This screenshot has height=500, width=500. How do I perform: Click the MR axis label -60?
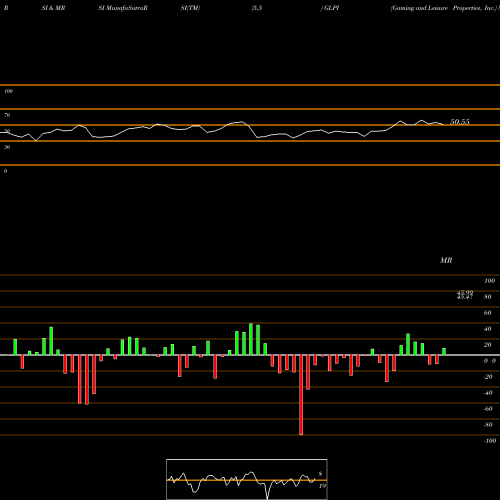[488, 409]
